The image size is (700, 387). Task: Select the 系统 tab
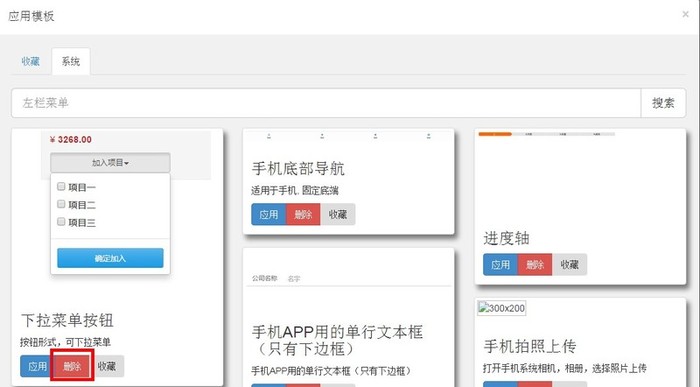[x=71, y=61]
